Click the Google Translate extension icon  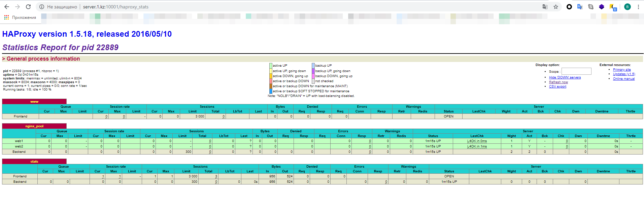[580, 7]
